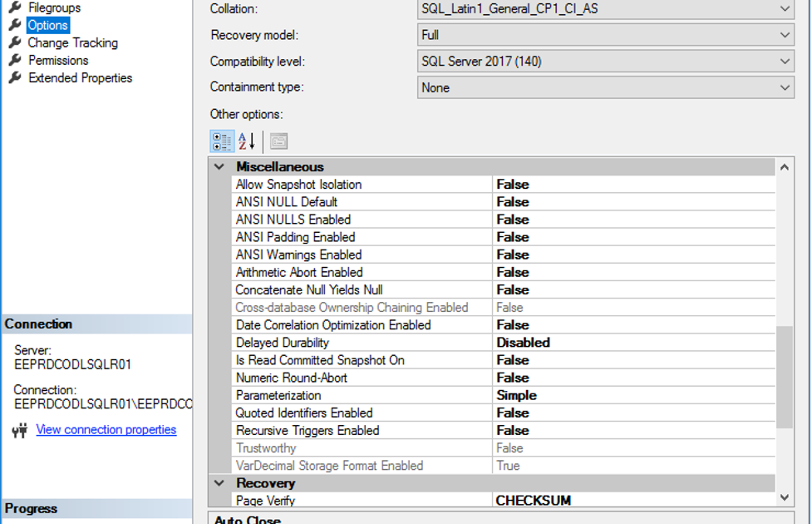Open the Recovery model dropdown
Screen dimensions: 812x524
(x=785, y=34)
